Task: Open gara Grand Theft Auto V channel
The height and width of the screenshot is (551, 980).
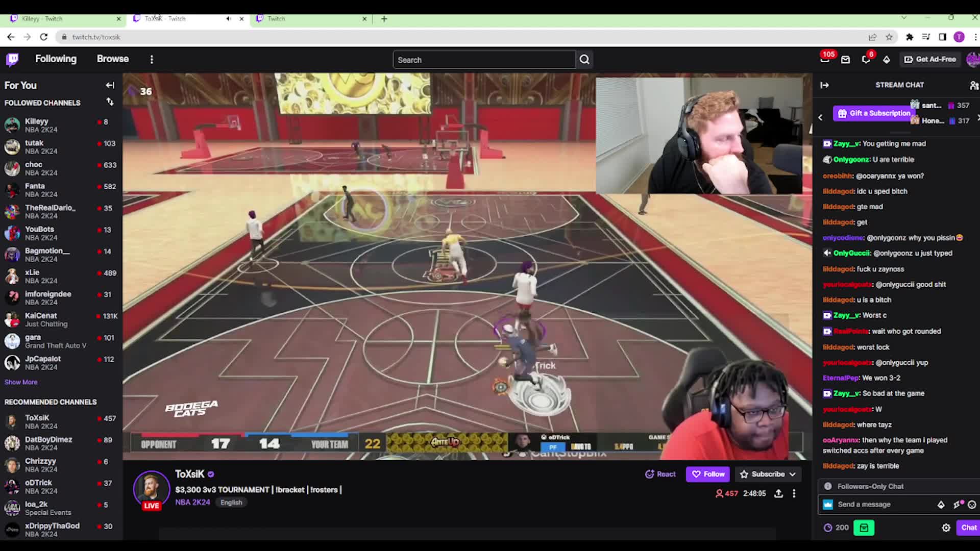Action: [61, 341]
